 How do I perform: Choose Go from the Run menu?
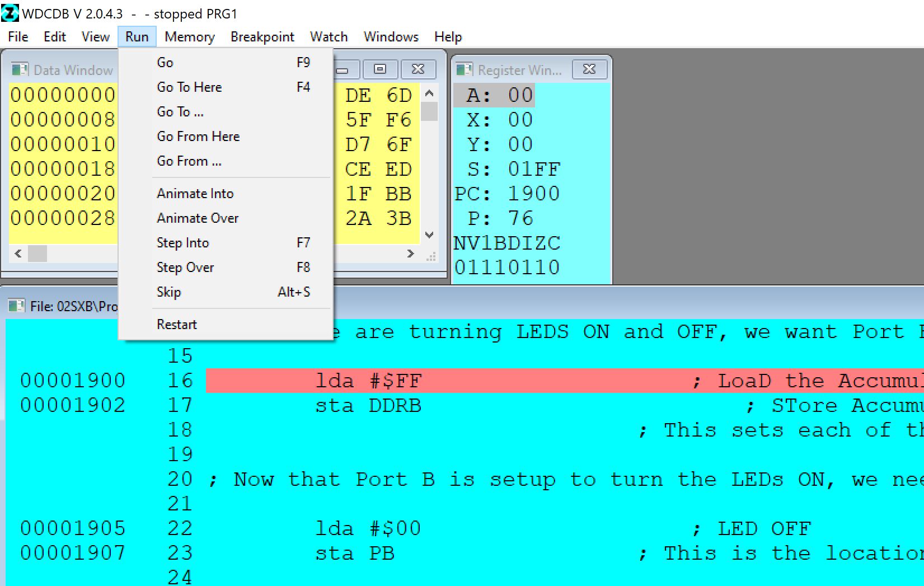click(226, 62)
